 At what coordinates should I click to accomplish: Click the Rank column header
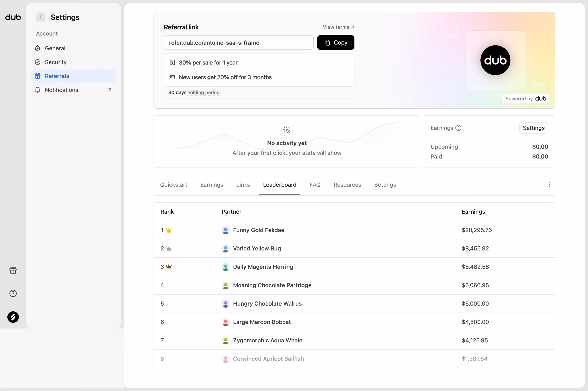pos(167,212)
